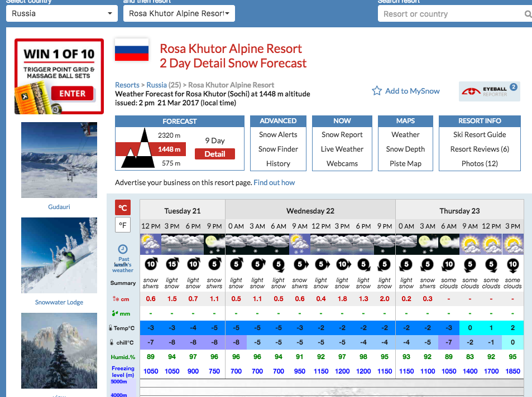The height and width of the screenshot is (397, 532).
Task: Open the Ski Resort Guide
Action: [x=480, y=134]
